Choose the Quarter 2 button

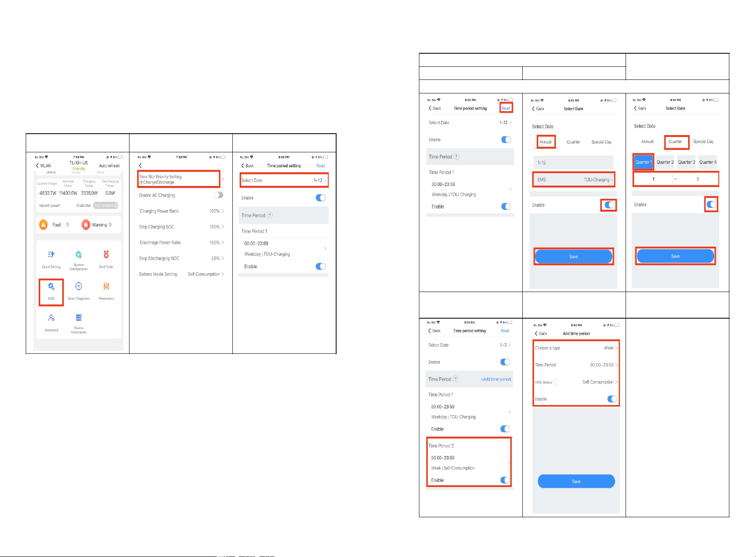665,162
